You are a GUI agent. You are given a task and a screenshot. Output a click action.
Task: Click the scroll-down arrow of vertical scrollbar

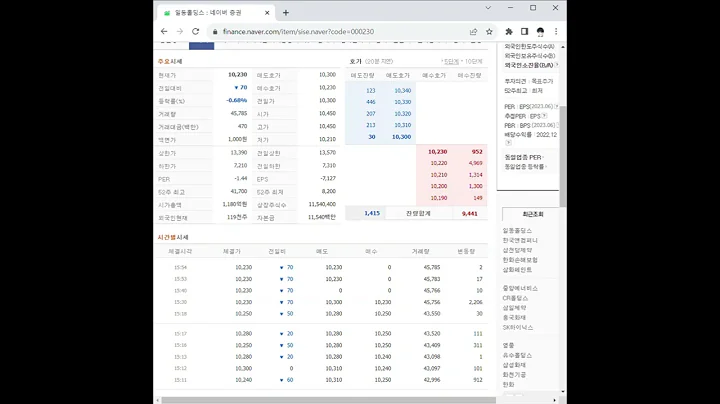[563, 392]
